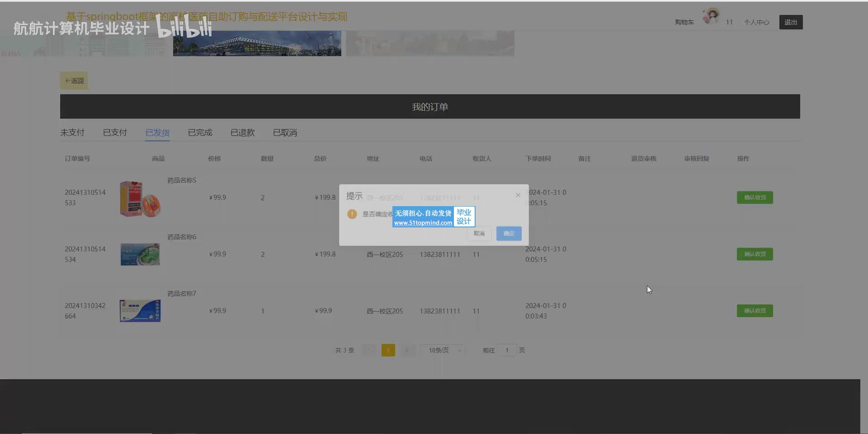This screenshot has height=434, width=868.
Task: Confirm receipt for order 20241310342664
Action: coord(755,311)
